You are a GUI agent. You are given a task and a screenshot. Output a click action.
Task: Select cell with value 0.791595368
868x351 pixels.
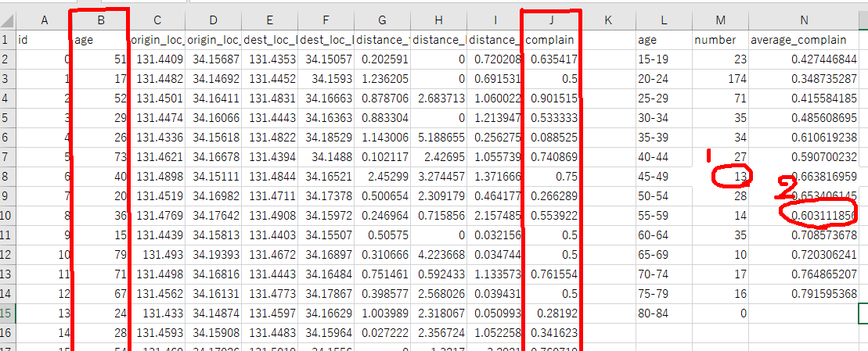(x=804, y=292)
